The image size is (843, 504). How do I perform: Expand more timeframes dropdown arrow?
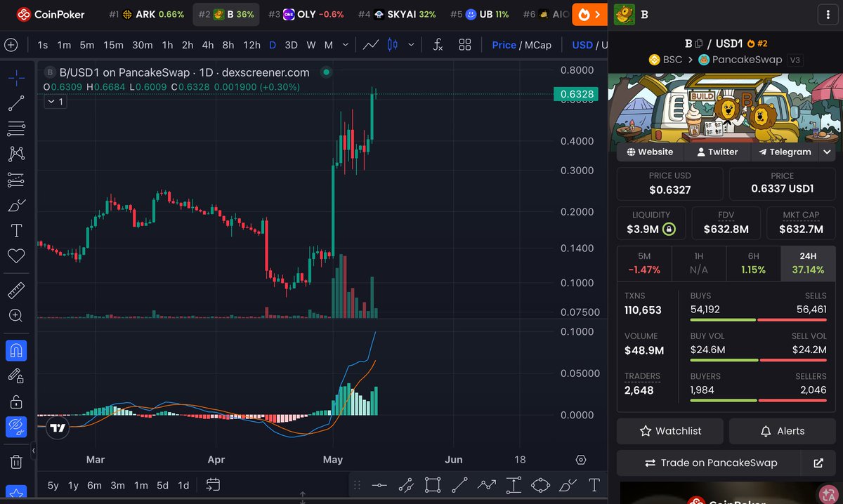click(345, 45)
